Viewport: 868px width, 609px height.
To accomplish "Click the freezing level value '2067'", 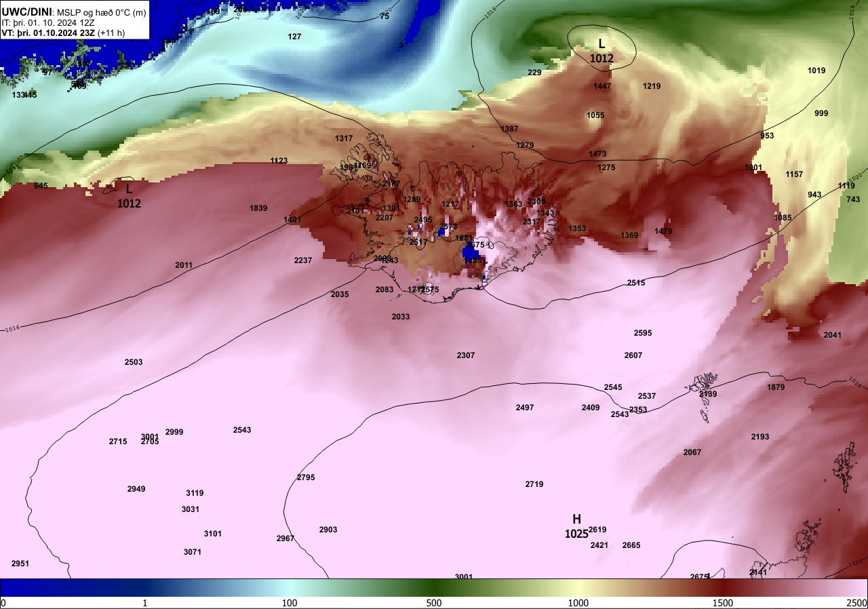I will (692, 452).
